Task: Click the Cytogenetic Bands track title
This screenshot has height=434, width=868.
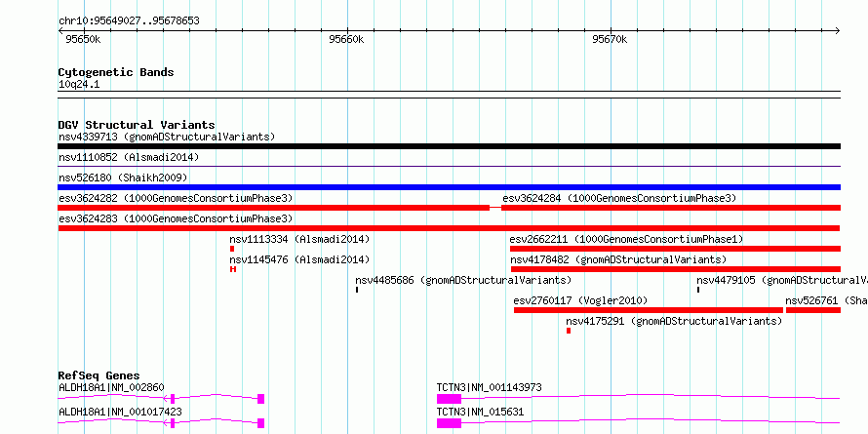Action: (116, 72)
